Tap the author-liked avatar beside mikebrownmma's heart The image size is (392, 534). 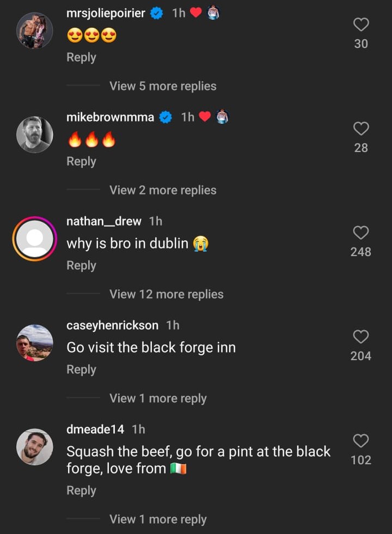point(222,117)
